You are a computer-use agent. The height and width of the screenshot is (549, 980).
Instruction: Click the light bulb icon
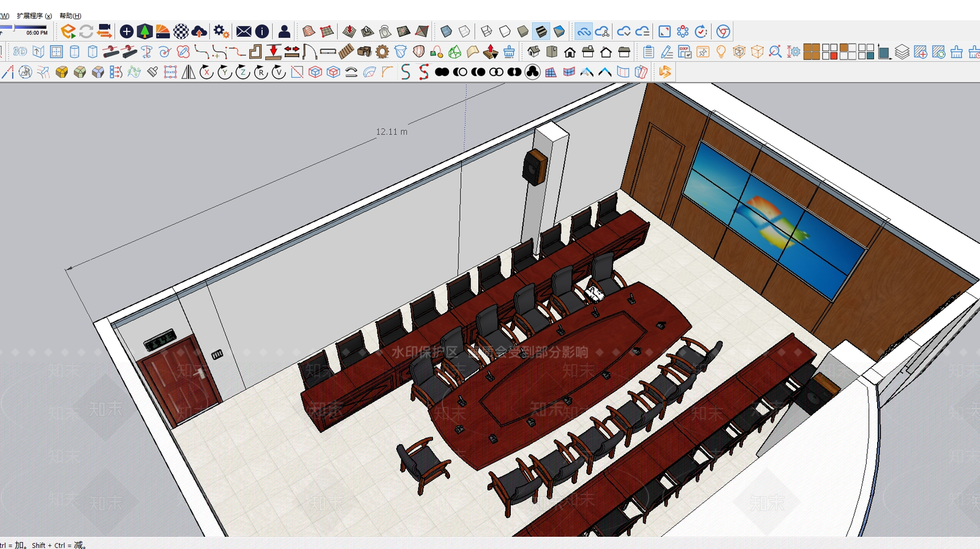tap(721, 52)
